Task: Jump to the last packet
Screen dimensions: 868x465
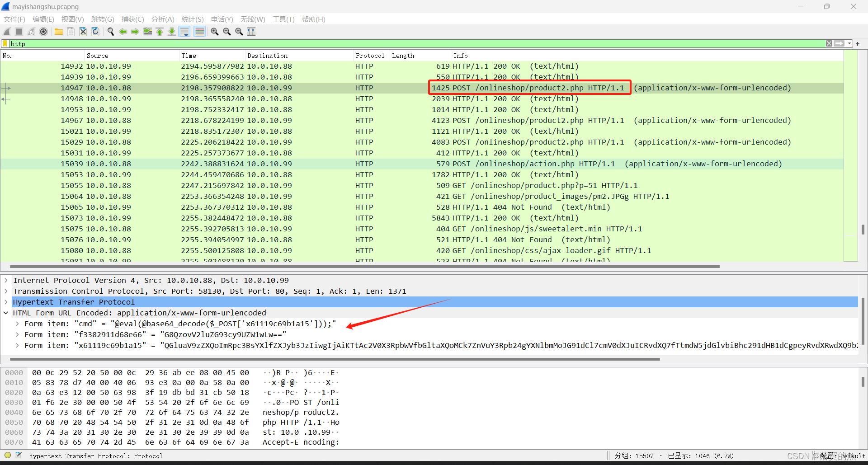Action: coord(172,32)
